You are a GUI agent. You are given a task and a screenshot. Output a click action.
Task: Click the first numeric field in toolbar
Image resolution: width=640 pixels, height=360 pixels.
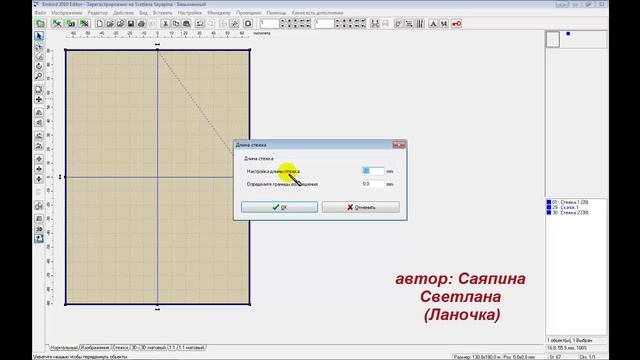click(x=269, y=24)
